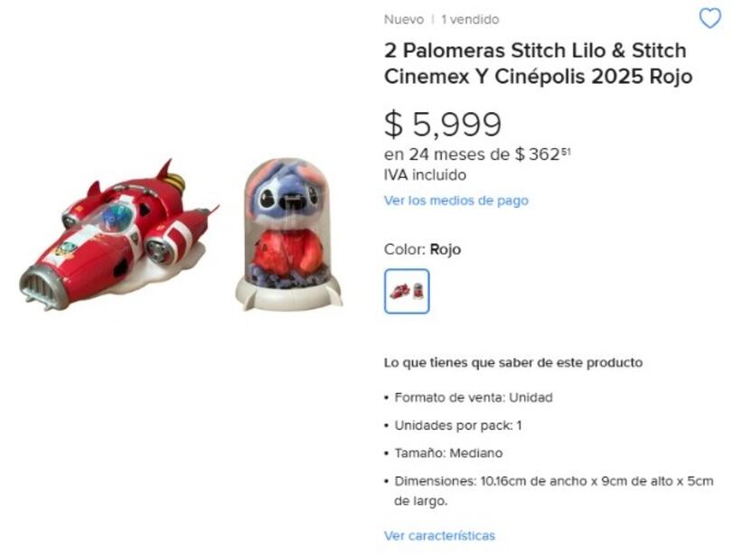Screen dimensions: 732x560
Task: Click the Color: Rojo label
Action: [x=422, y=249]
